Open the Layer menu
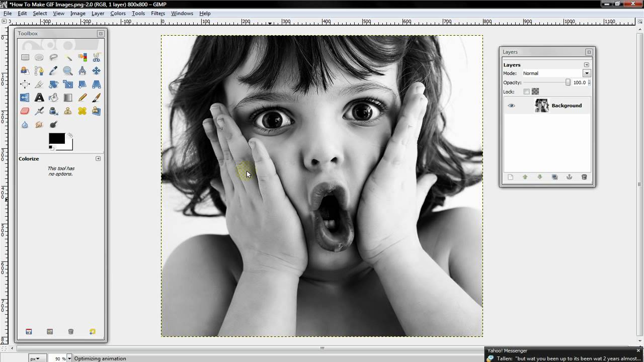Screen dimensions: 644x362 98,14
